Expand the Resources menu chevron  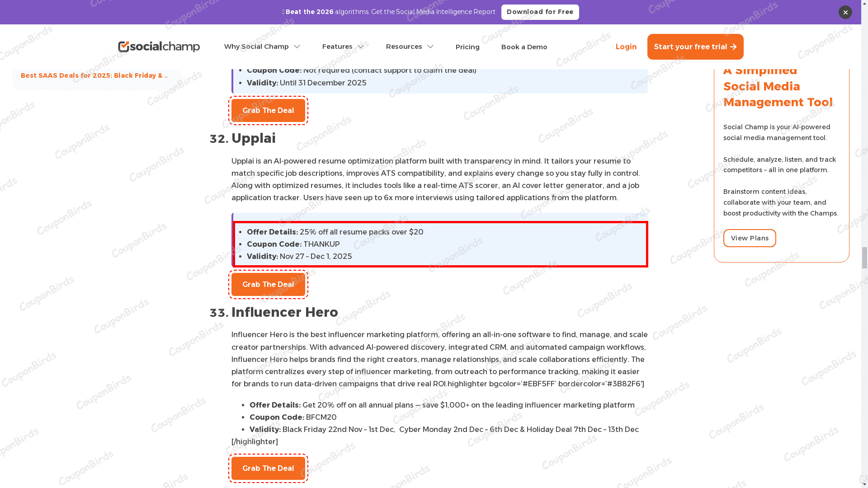point(430,47)
